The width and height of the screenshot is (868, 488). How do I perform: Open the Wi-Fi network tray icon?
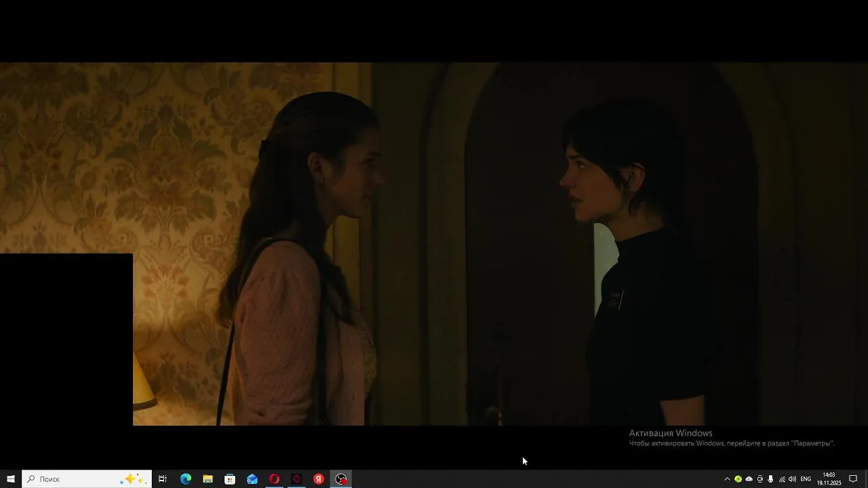pyautogui.click(x=782, y=479)
